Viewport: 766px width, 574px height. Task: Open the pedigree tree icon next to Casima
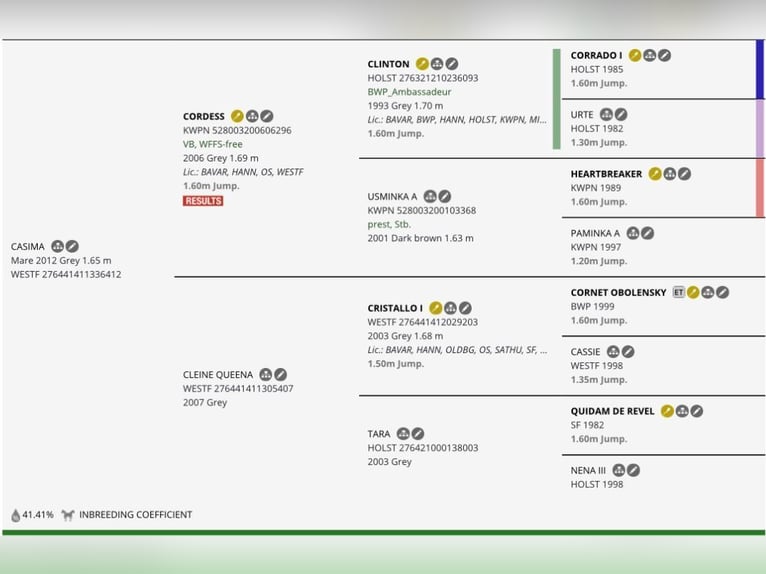pyautogui.click(x=57, y=246)
